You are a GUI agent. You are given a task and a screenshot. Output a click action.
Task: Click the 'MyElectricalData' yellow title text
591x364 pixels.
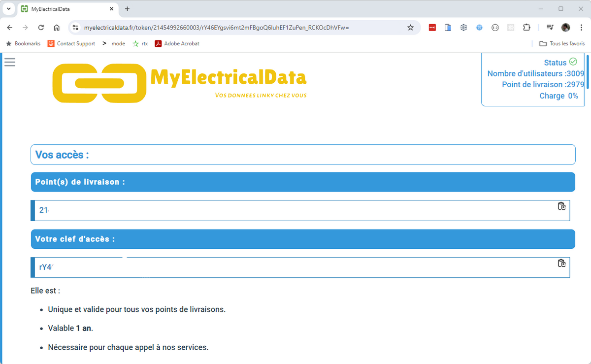(229, 77)
